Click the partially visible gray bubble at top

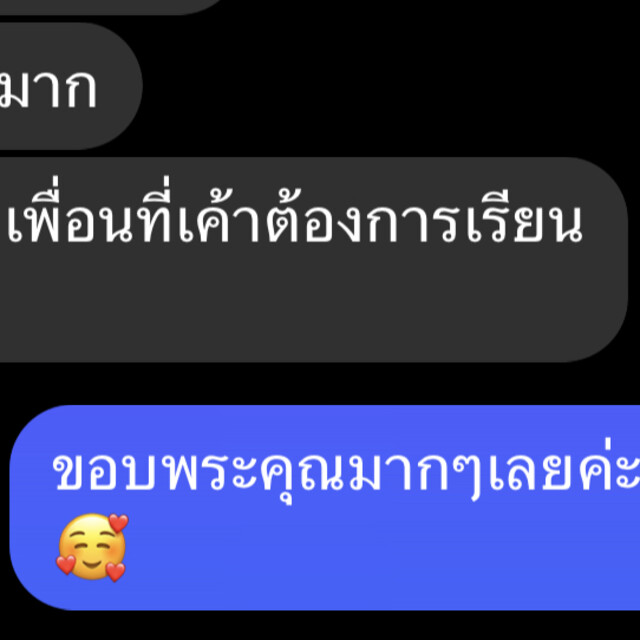pos(110,7)
